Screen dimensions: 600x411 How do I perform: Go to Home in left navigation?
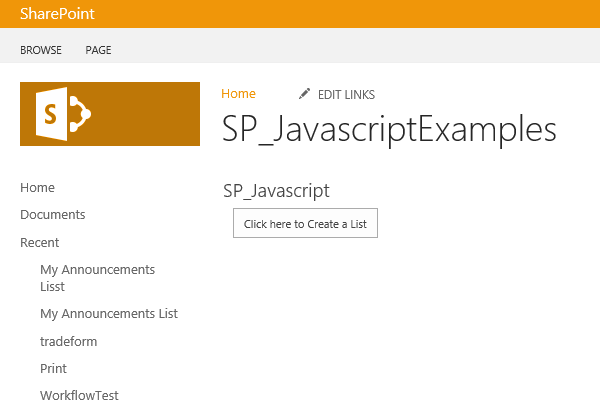coord(37,187)
